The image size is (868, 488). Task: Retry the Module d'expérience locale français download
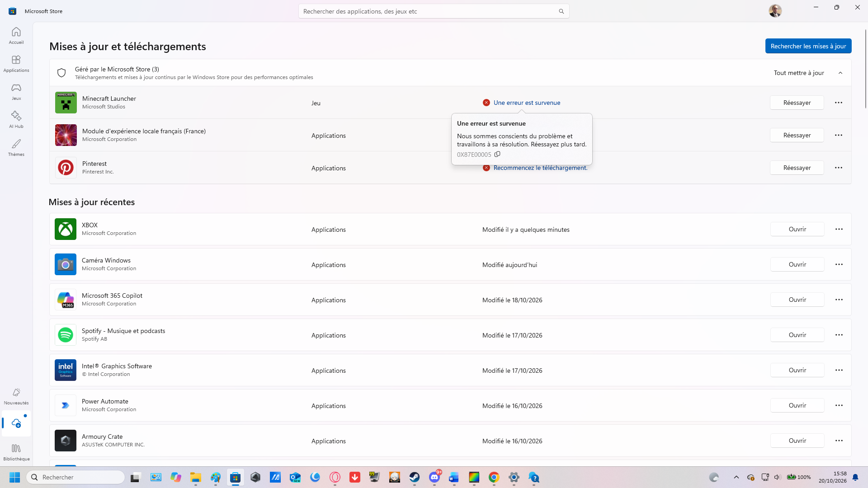click(797, 135)
